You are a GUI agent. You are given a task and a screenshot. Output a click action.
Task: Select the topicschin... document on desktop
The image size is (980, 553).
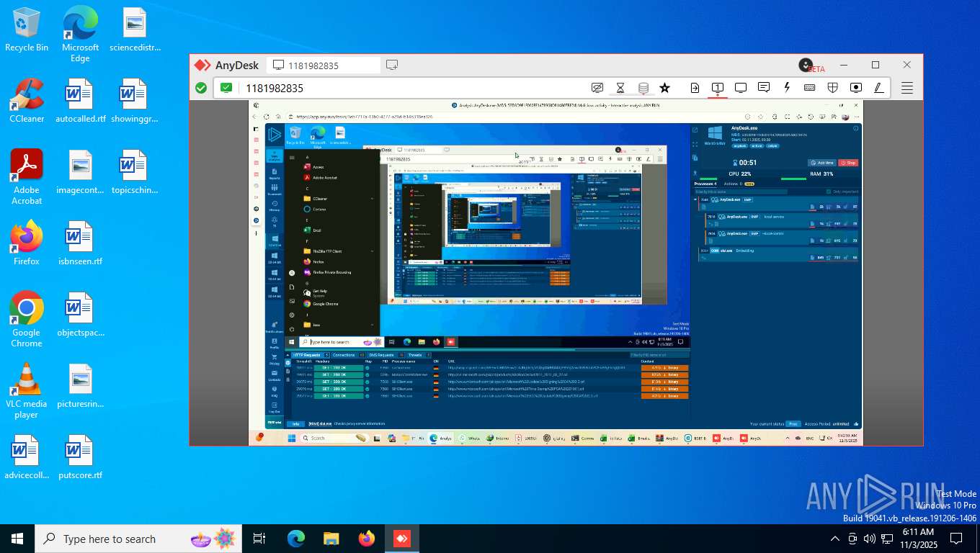[135, 172]
